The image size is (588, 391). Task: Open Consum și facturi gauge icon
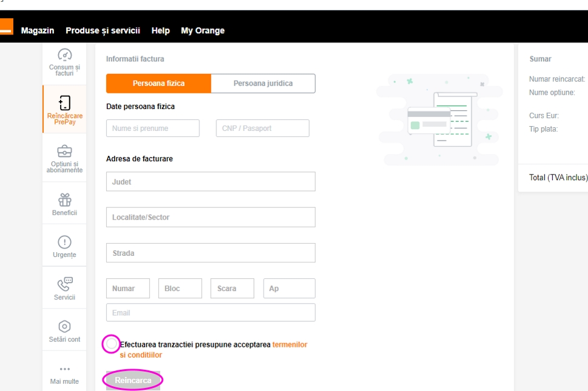click(x=64, y=55)
